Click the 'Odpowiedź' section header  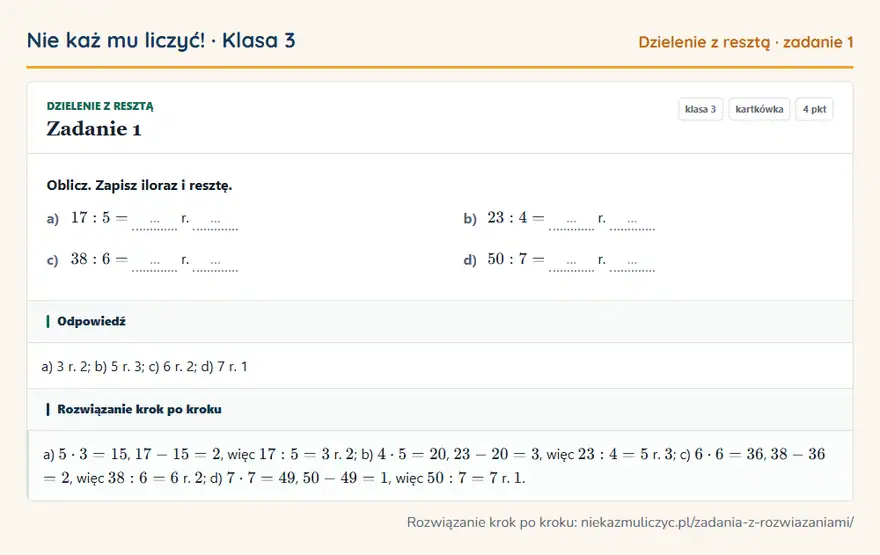(440, 322)
